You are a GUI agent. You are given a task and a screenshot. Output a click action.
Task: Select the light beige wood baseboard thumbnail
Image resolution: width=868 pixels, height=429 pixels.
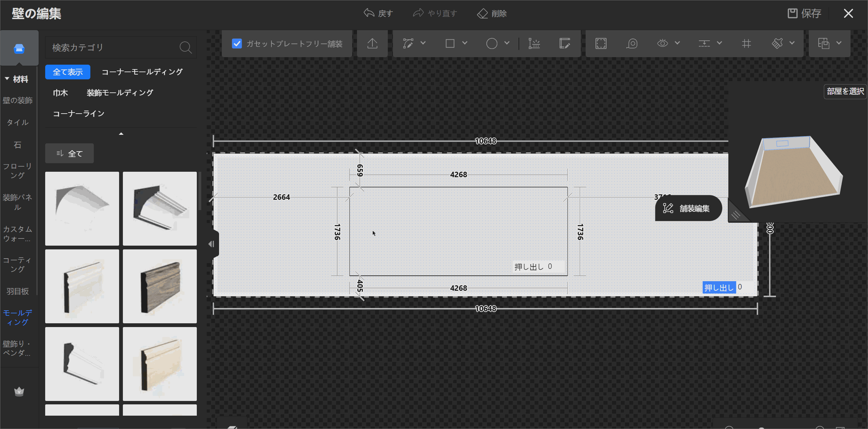click(160, 364)
